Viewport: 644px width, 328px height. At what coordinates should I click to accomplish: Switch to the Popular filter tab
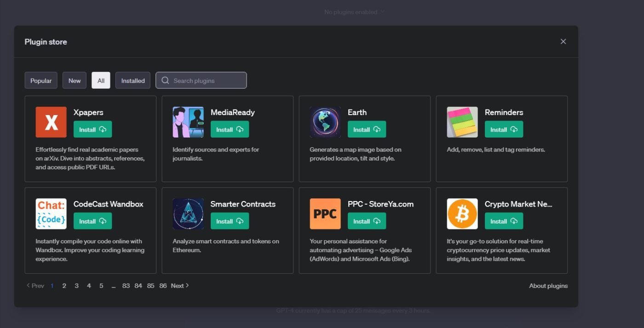41,81
